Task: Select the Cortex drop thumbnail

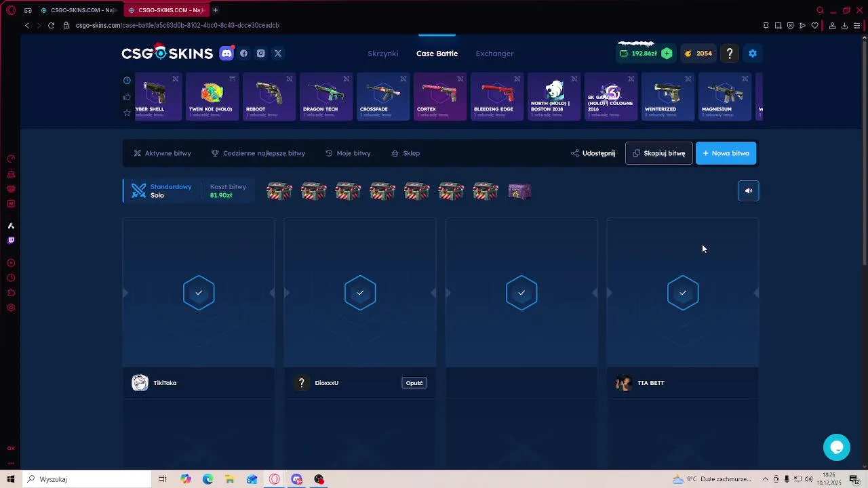Action: 440,96
